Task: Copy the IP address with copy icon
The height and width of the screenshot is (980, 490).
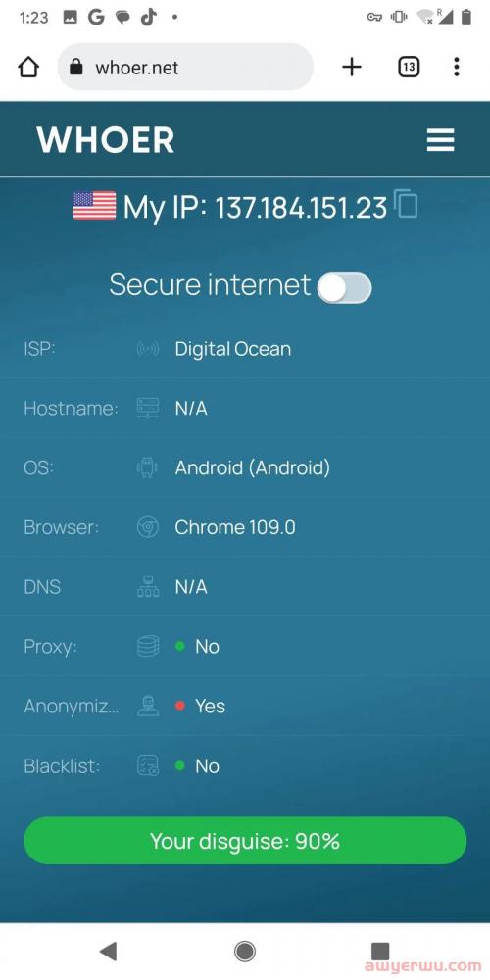Action: click(407, 204)
